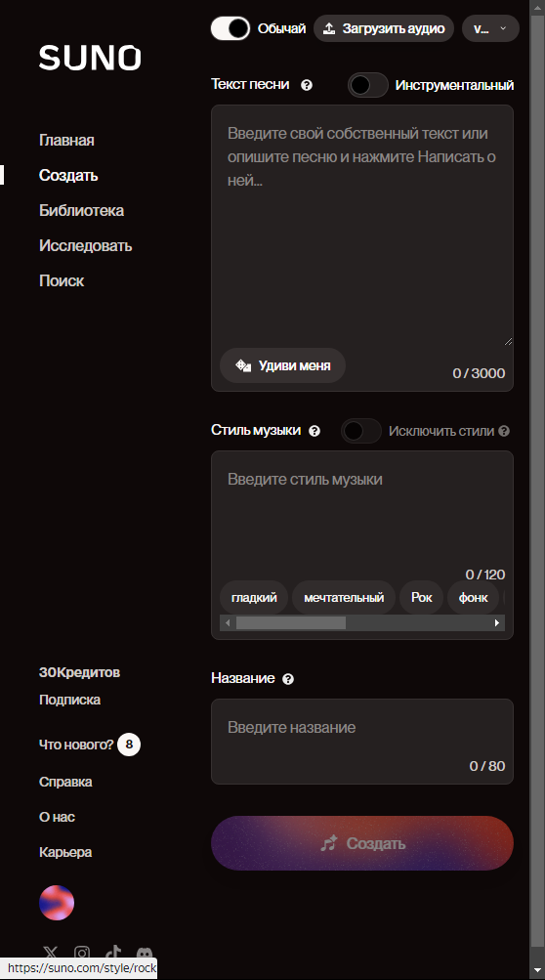This screenshot has width=545, height=980.
Task: Click the lyrics box resize handle
Action: coord(508,341)
